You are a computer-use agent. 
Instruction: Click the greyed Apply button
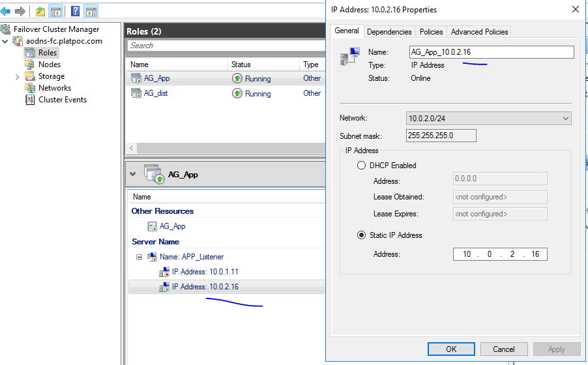tap(557, 349)
